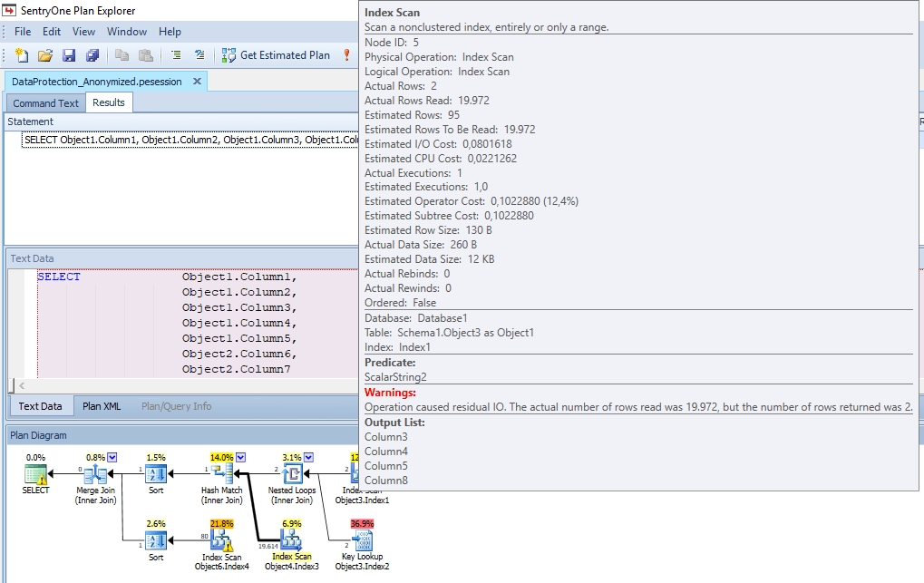
Task: Collapse the Merge Join node via its arrow
Action: point(112,458)
